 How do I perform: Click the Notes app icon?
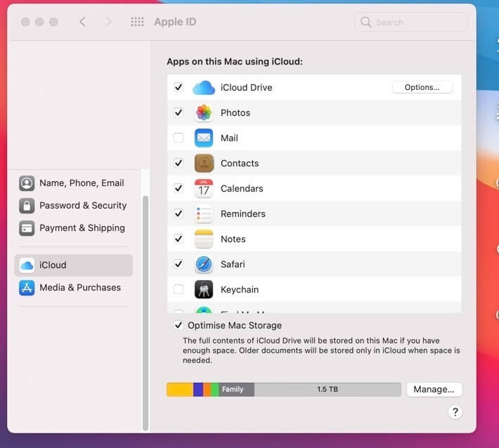click(204, 239)
